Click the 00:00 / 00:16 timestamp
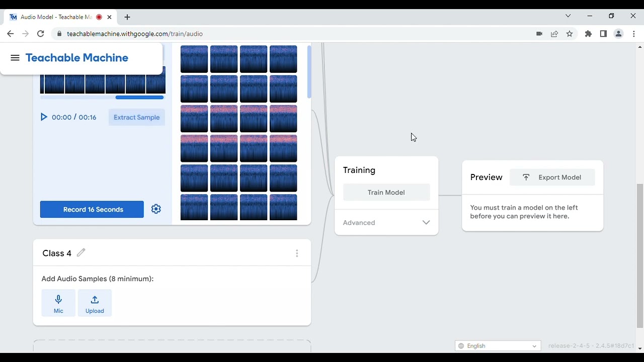The image size is (644, 362). tap(74, 117)
